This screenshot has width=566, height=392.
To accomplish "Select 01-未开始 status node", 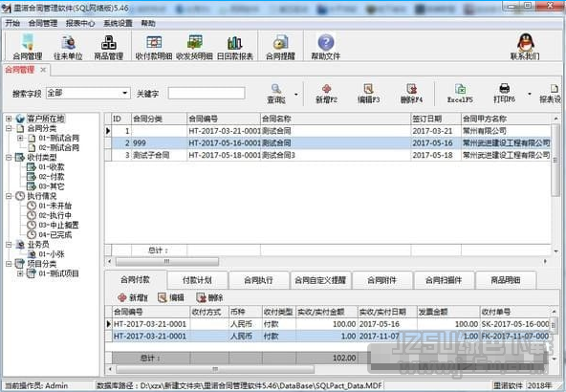I will click(x=55, y=206).
